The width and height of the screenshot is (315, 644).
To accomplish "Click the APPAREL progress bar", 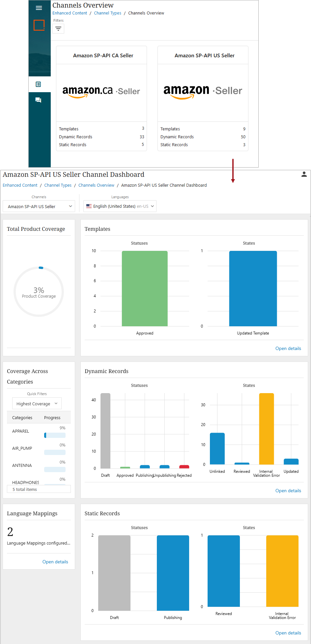I will [55, 435].
